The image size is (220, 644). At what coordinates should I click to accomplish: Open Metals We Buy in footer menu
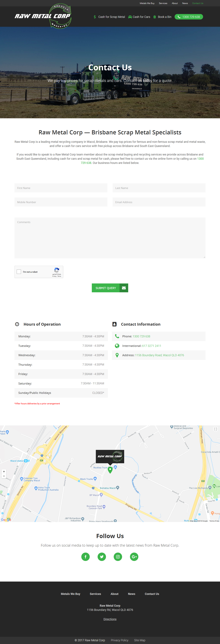pos(71,594)
